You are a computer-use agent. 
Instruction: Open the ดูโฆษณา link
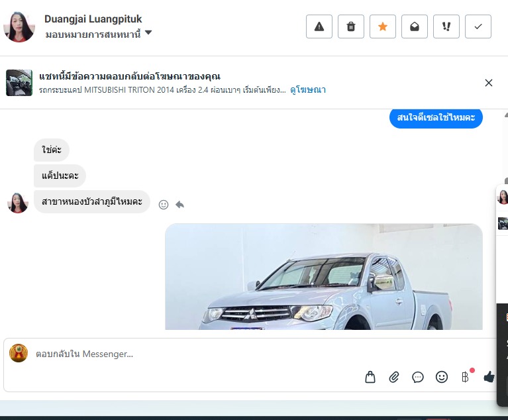[x=308, y=90]
